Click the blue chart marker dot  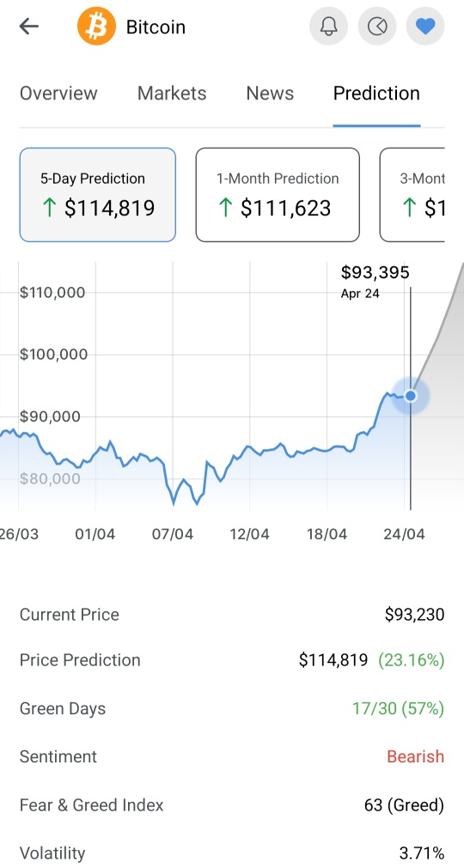pyautogui.click(x=410, y=396)
